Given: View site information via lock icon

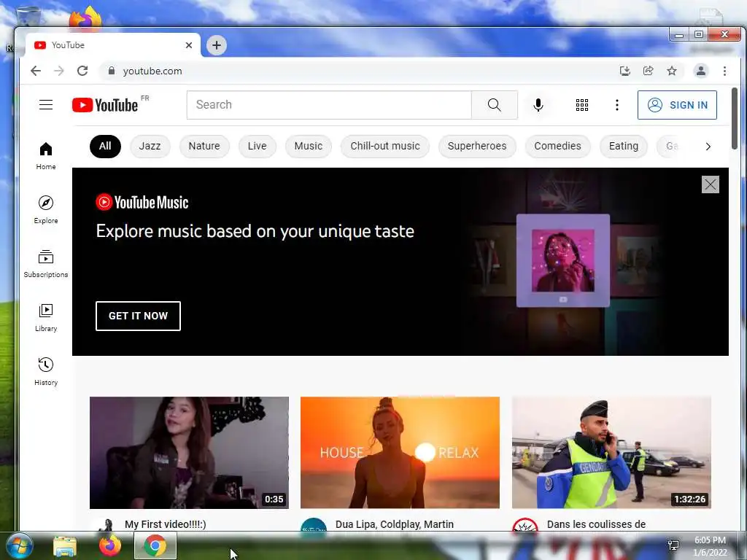Looking at the screenshot, I should 112,71.
